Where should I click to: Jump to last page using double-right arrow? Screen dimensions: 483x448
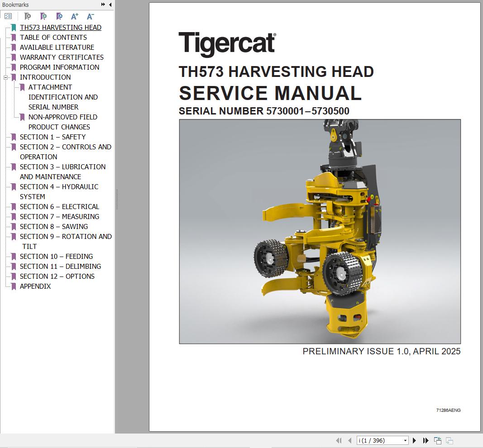(426, 440)
